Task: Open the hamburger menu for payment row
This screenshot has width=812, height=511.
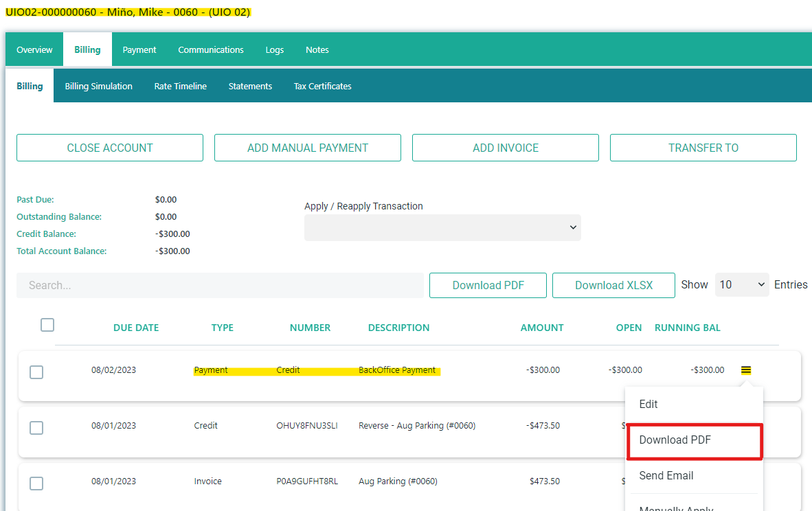Action: (x=745, y=370)
